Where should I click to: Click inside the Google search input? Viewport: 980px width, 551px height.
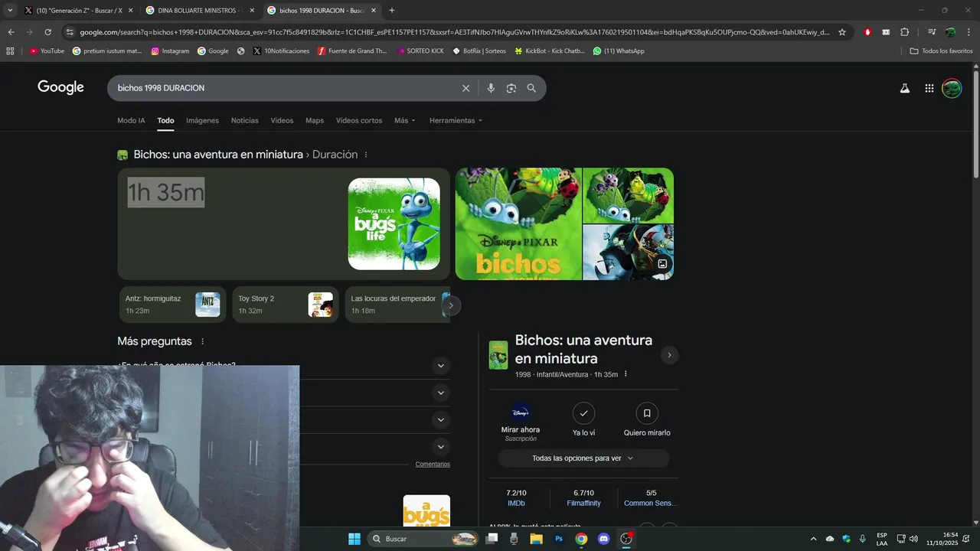pos(283,88)
